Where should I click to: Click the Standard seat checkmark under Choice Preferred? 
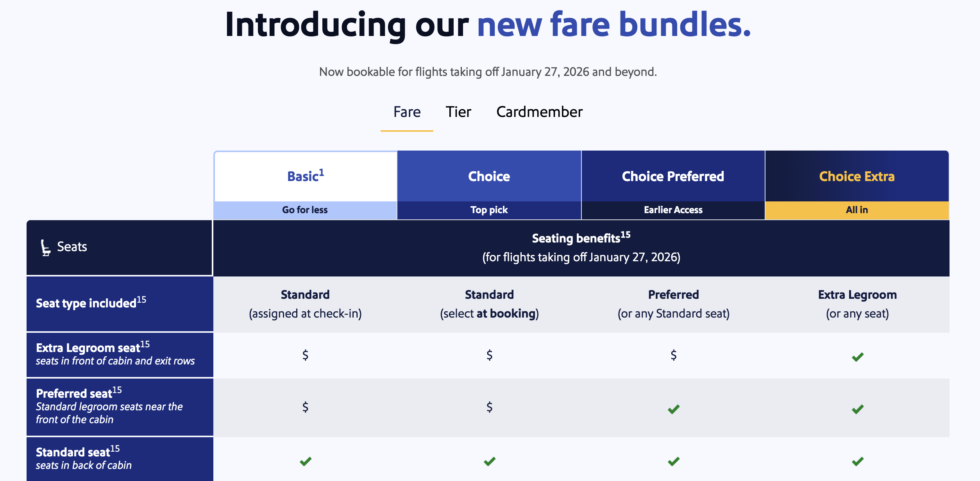(x=673, y=461)
